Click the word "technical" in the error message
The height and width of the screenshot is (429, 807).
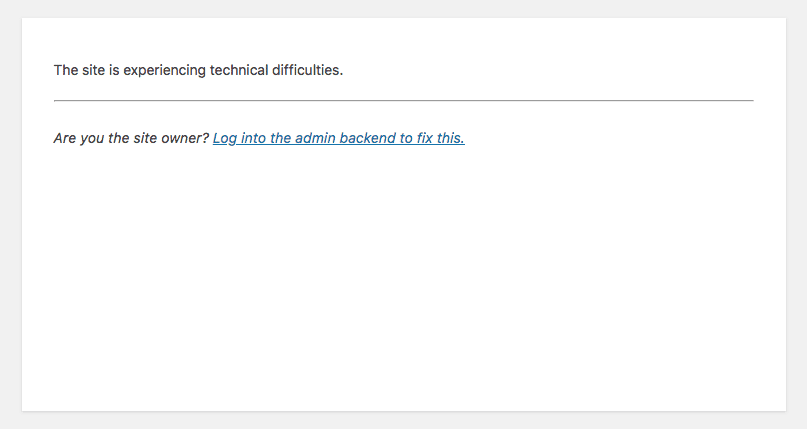coord(238,70)
